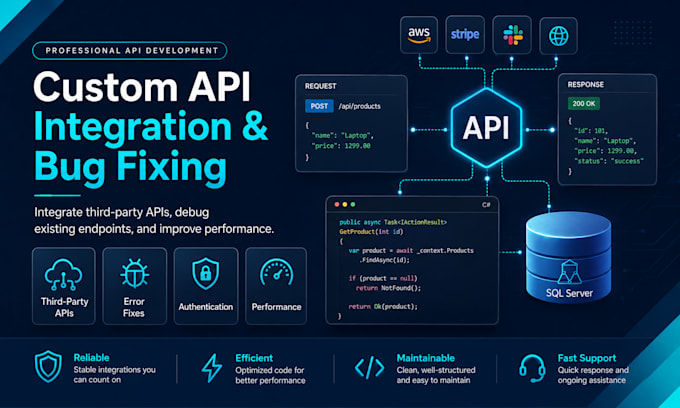The image size is (680, 408).
Task: Click the Professional API Development badge
Action: pyautogui.click(x=130, y=51)
